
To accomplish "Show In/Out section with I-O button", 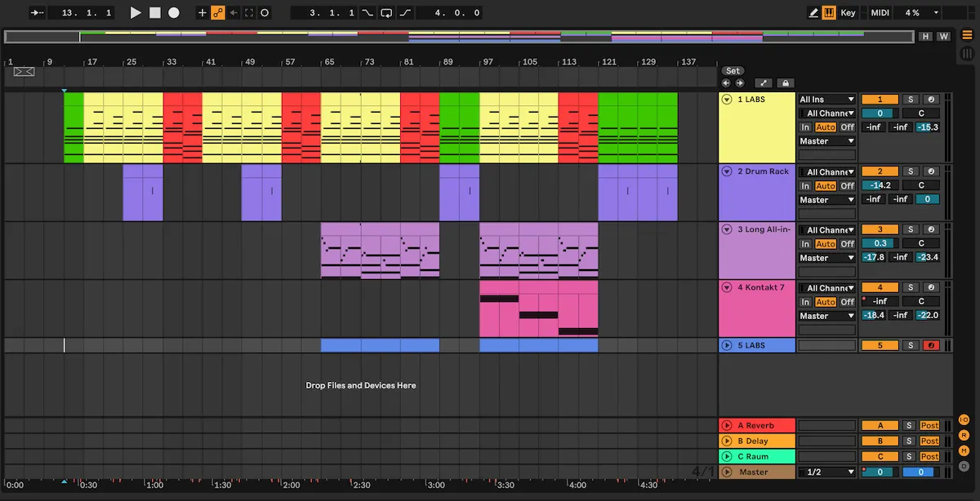I will point(964,419).
